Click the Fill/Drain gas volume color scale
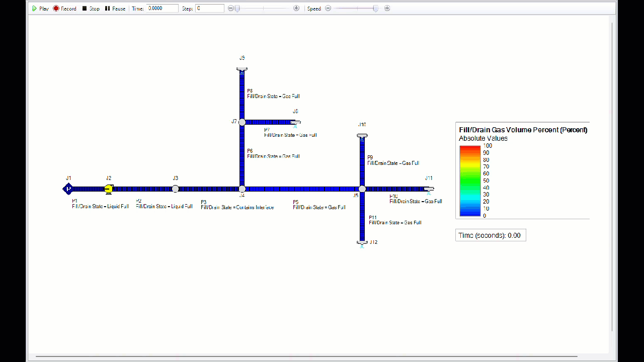Screen dimensions: 644x362 pyautogui.click(x=469, y=181)
